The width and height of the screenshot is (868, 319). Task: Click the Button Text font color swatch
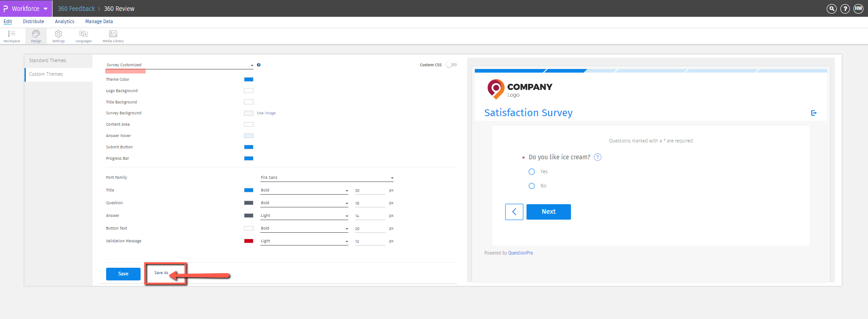[249, 228]
